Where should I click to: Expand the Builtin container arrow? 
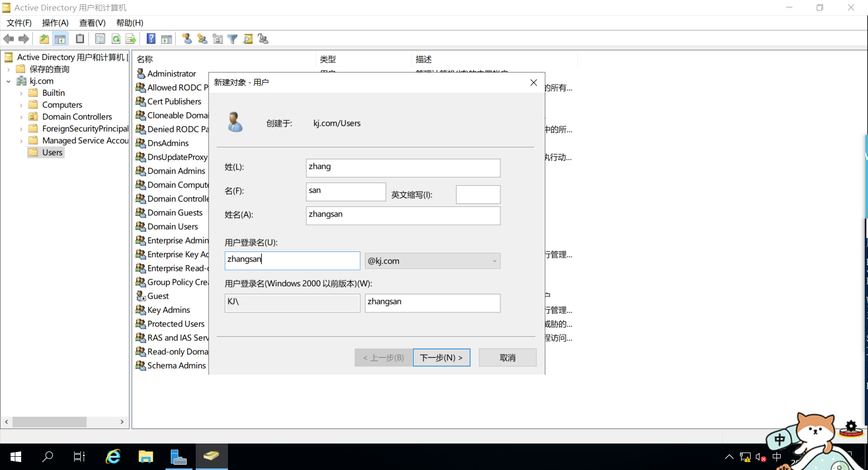(21, 93)
